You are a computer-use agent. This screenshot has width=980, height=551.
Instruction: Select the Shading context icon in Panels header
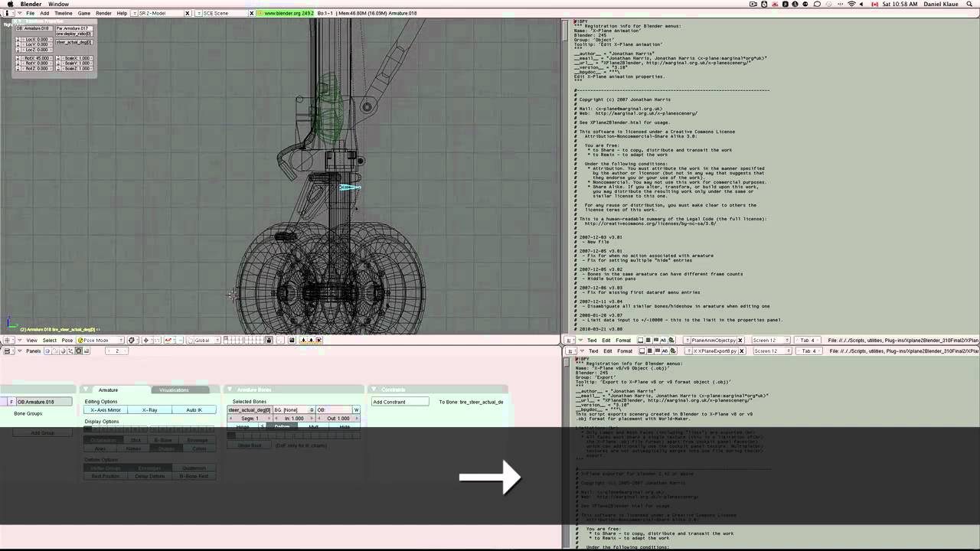click(63, 350)
